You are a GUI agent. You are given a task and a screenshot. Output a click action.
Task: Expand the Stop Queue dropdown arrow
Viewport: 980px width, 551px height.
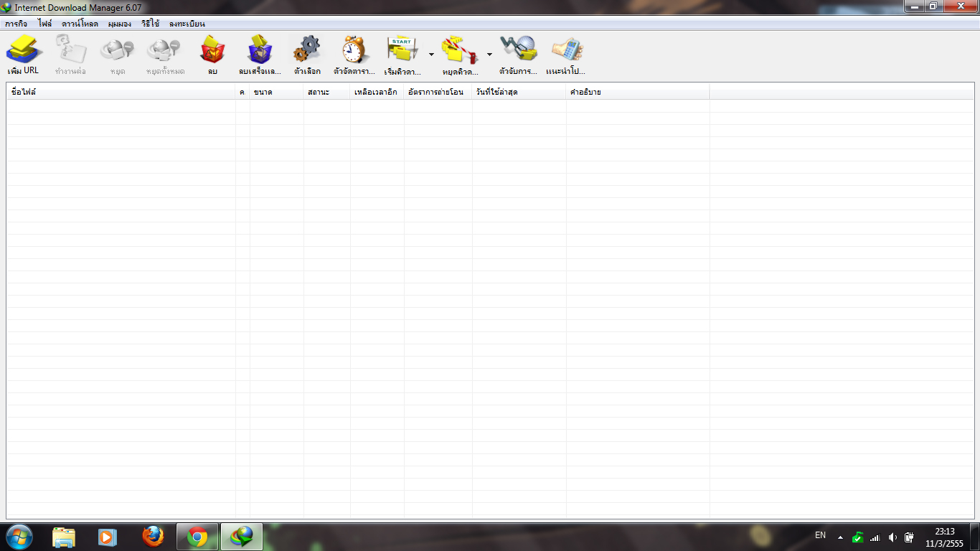click(490, 53)
